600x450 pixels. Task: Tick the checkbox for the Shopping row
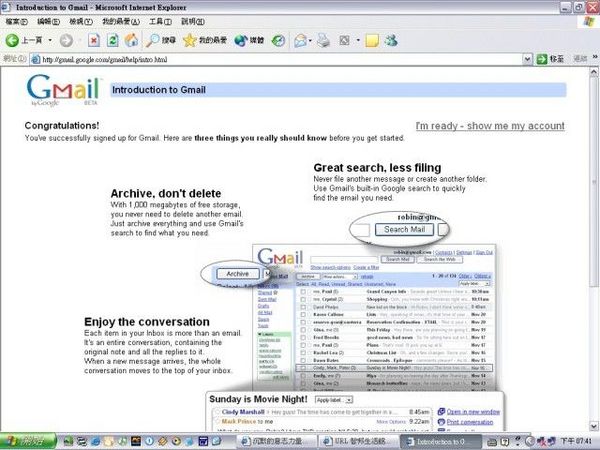point(303,299)
